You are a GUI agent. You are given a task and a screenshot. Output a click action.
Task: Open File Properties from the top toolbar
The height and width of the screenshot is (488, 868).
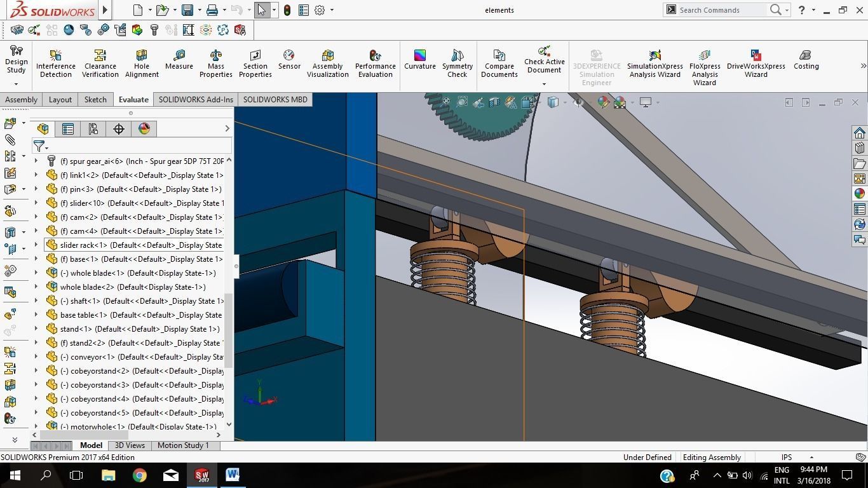click(304, 10)
